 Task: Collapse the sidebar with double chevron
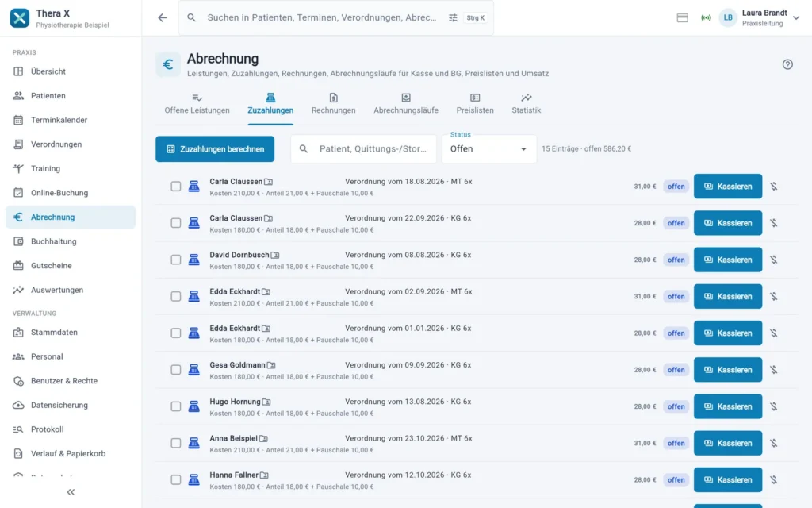coord(71,492)
